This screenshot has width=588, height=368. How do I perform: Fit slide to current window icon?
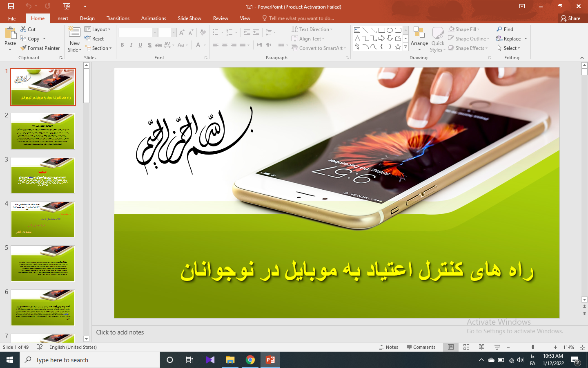point(582,347)
